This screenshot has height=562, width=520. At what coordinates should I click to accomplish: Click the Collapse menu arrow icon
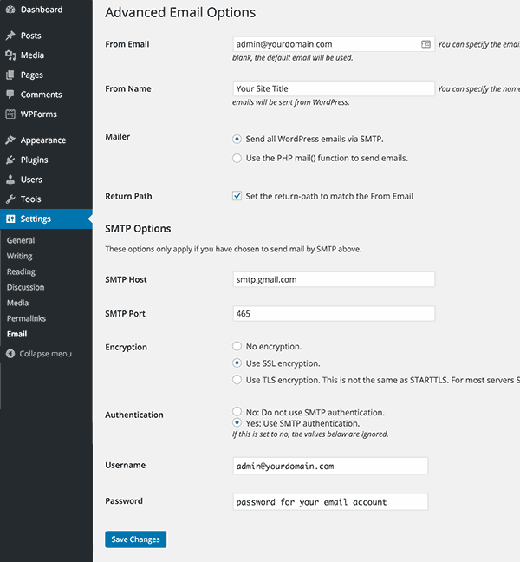(x=10, y=353)
